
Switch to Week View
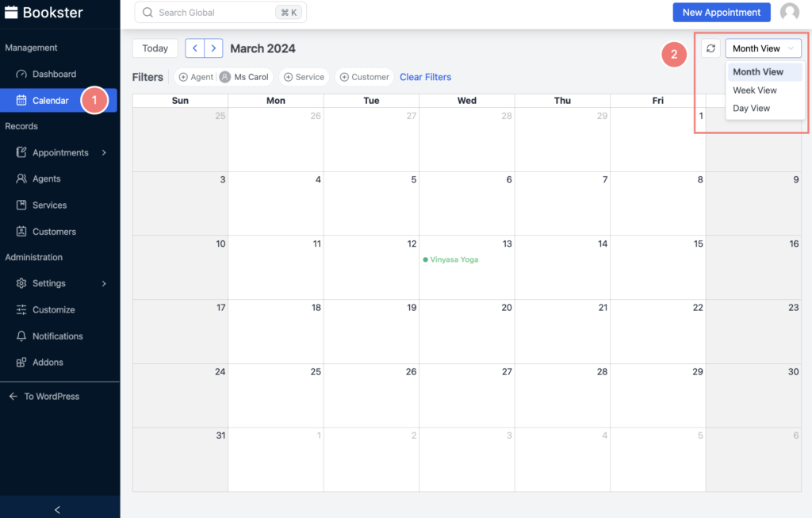click(755, 90)
